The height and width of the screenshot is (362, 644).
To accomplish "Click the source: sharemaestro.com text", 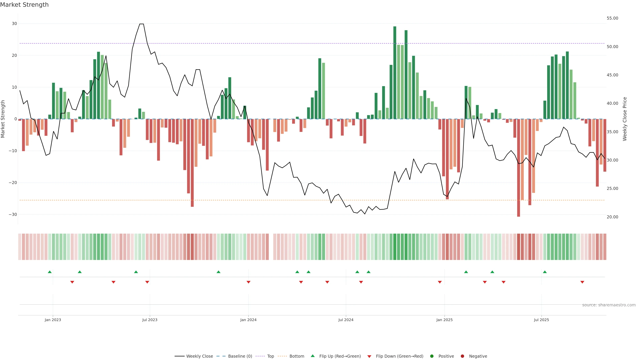I will coord(609,305).
